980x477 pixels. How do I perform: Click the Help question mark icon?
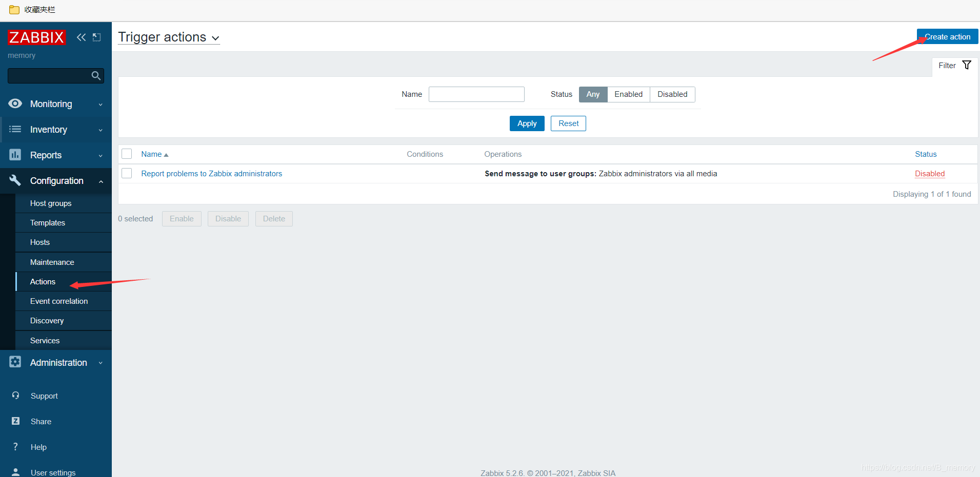[x=15, y=447]
